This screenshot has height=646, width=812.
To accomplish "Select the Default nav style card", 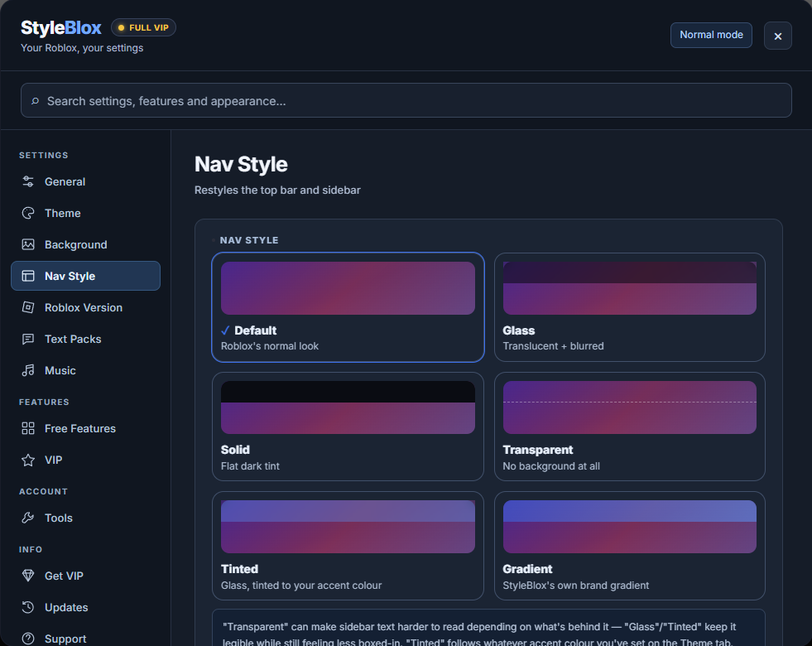I will pos(348,307).
